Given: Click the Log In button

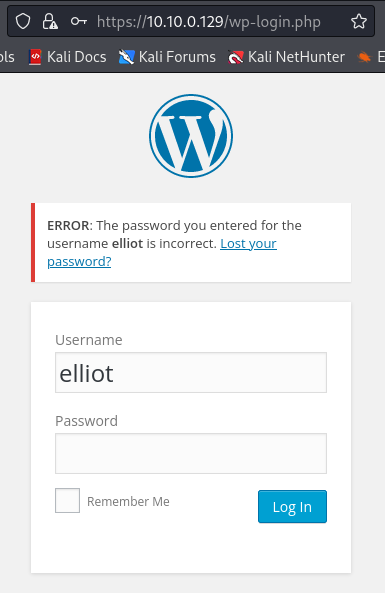Looking at the screenshot, I should pyautogui.click(x=292, y=507).
